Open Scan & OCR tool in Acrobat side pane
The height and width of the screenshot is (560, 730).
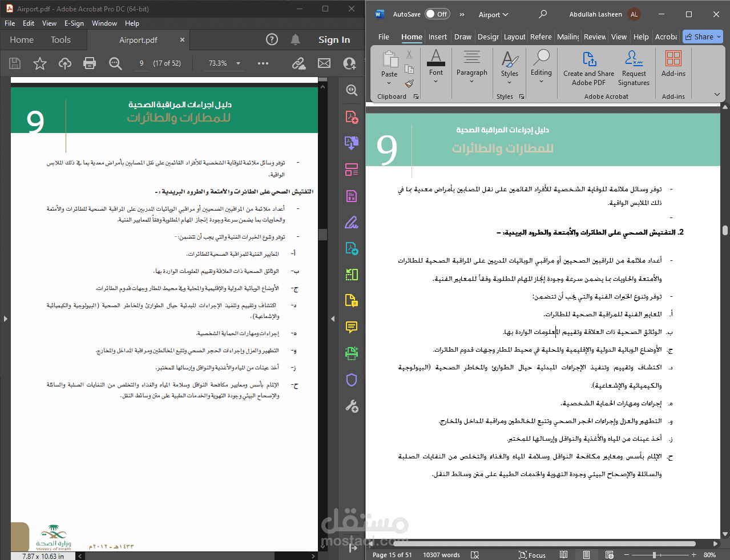pos(352,353)
